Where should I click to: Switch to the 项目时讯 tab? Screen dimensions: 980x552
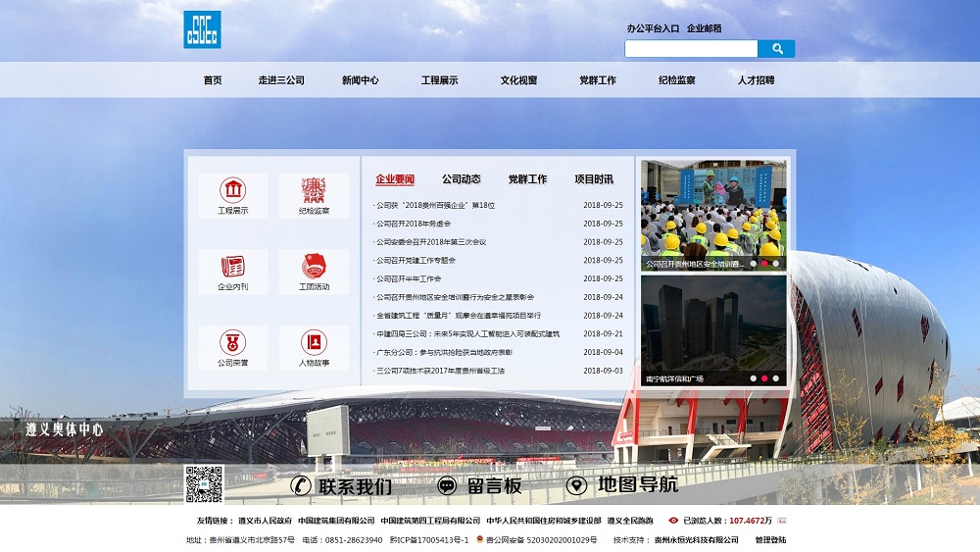[594, 179]
